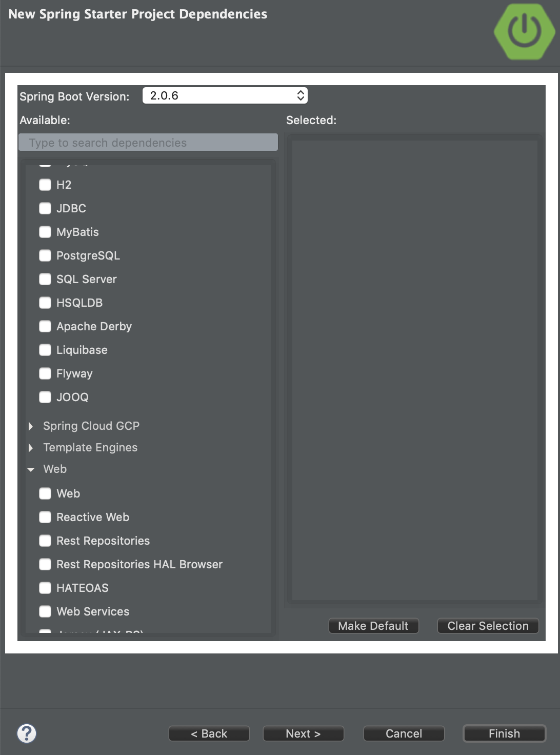Screen dimensions: 560x755
Task: Return with the Back button
Action: tap(209, 733)
